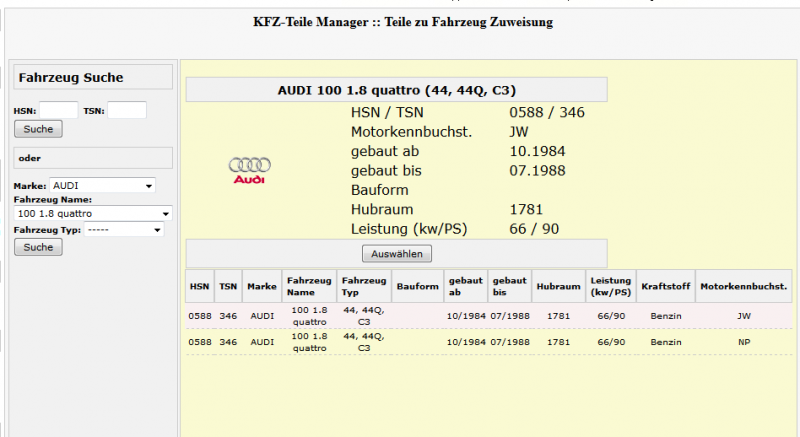Click the 0588 / 346 HSN/TSN value
The image size is (800, 437).
pyautogui.click(x=547, y=112)
